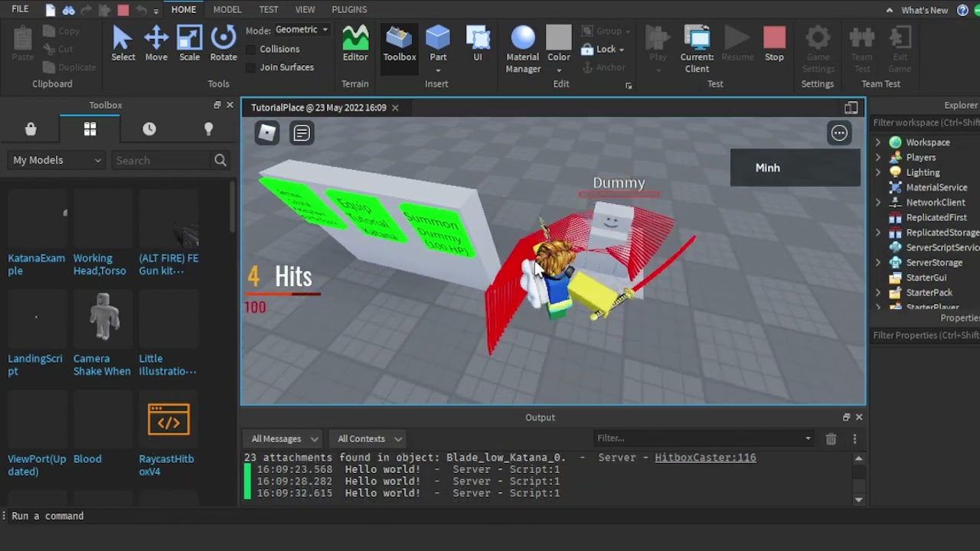Toggle the Roblox chat icon in viewport

point(302,133)
